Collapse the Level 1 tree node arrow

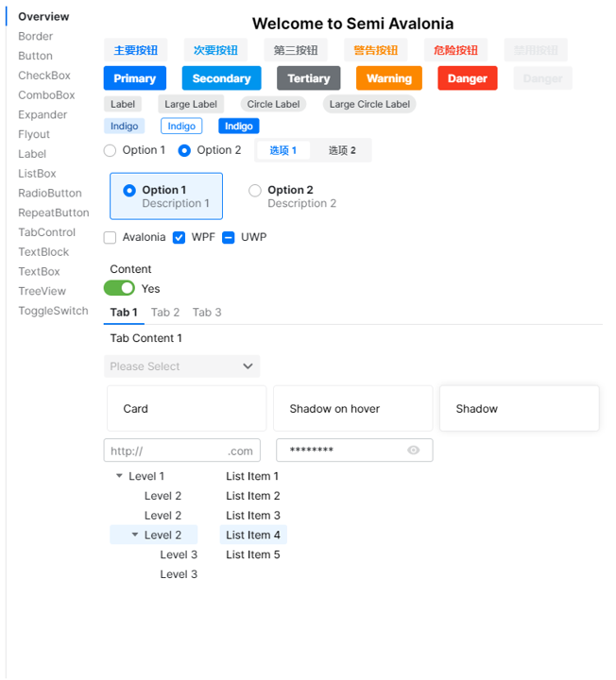click(119, 476)
